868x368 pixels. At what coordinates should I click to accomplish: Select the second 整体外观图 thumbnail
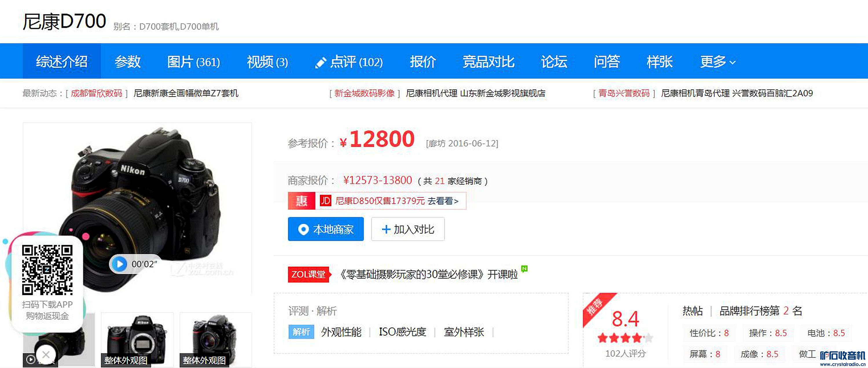(216, 339)
